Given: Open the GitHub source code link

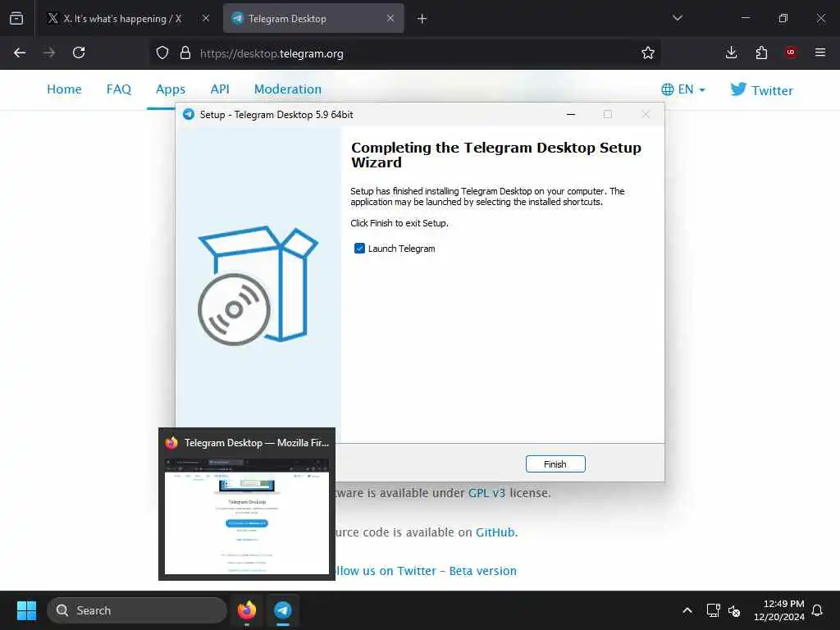Looking at the screenshot, I should pyautogui.click(x=495, y=532).
